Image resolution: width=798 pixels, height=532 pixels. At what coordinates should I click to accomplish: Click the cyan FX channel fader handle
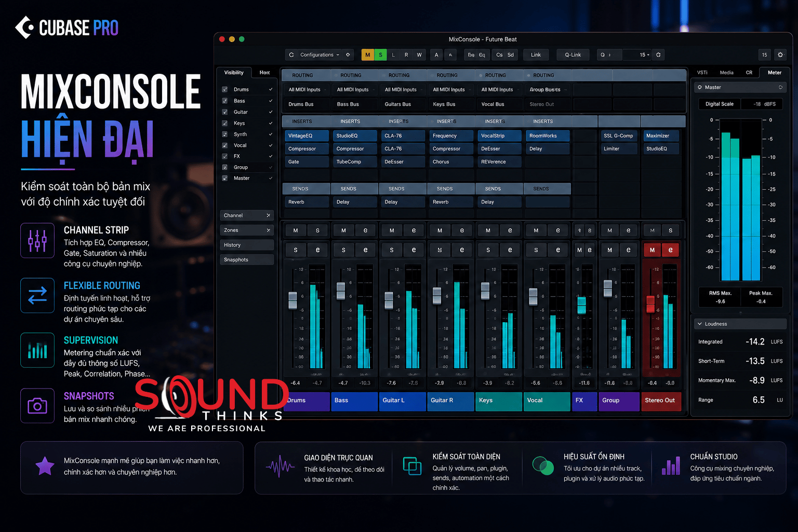[581, 305]
